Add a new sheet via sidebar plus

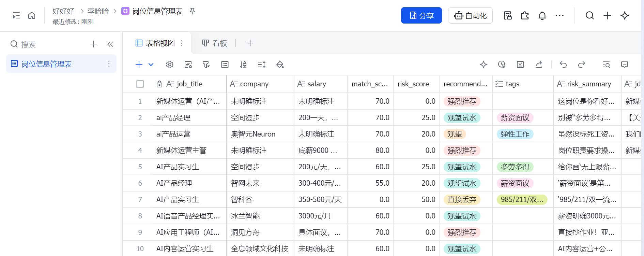coord(94,44)
